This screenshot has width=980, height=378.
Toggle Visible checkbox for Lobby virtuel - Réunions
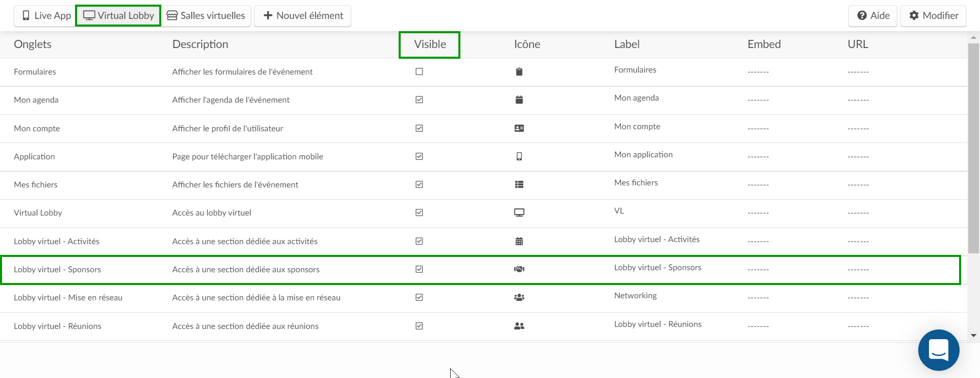[x=419, y=326]
